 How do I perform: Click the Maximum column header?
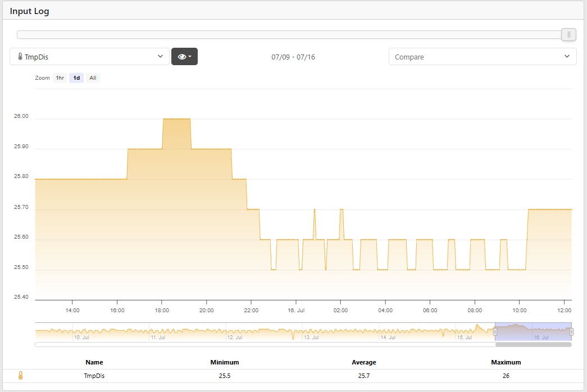coord(506,362)
